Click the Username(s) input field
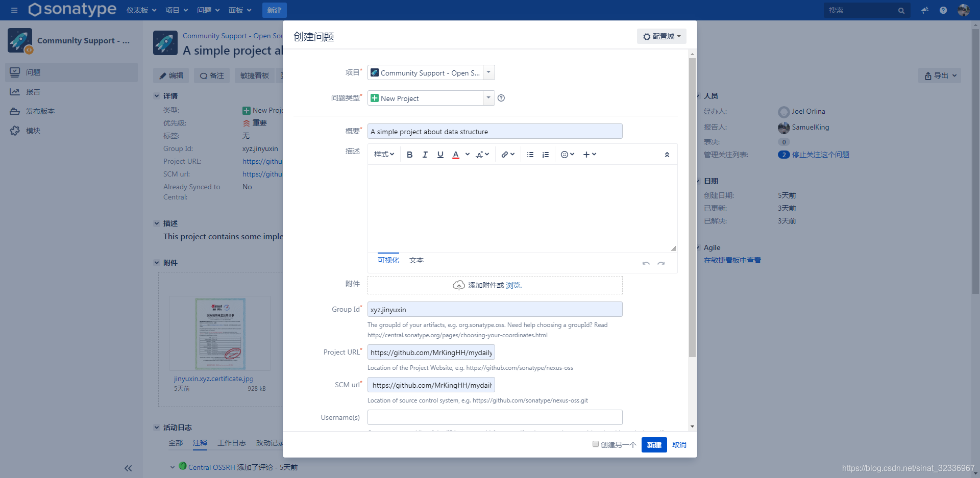This screenshot has width=980, height=478. (x=495, y=417)
